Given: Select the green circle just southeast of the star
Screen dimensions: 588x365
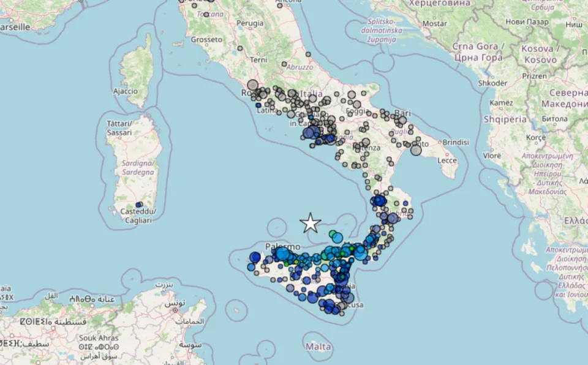Looking at the screenshot, I should [332, 234].
